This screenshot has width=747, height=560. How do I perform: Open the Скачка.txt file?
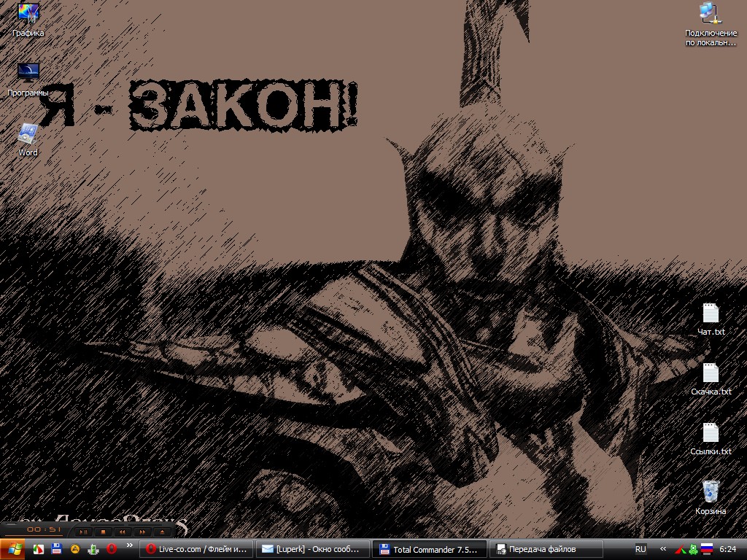click(x=711, y=373)
